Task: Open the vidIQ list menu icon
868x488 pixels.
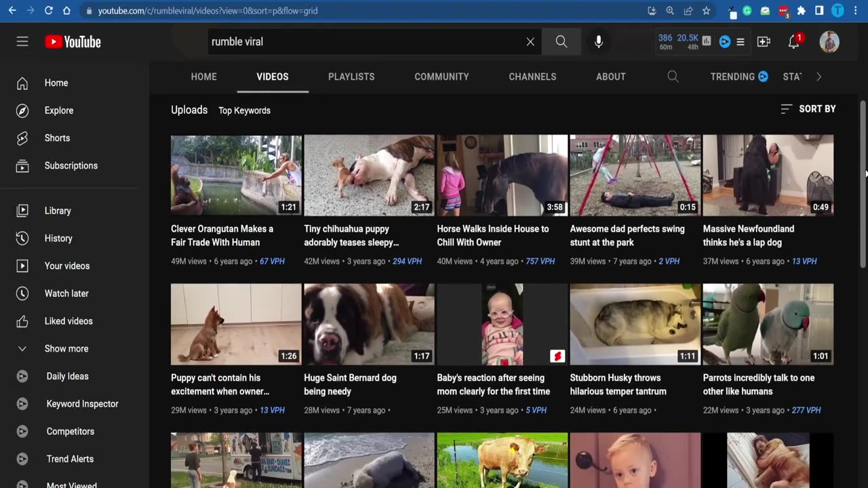Action: 741,41
